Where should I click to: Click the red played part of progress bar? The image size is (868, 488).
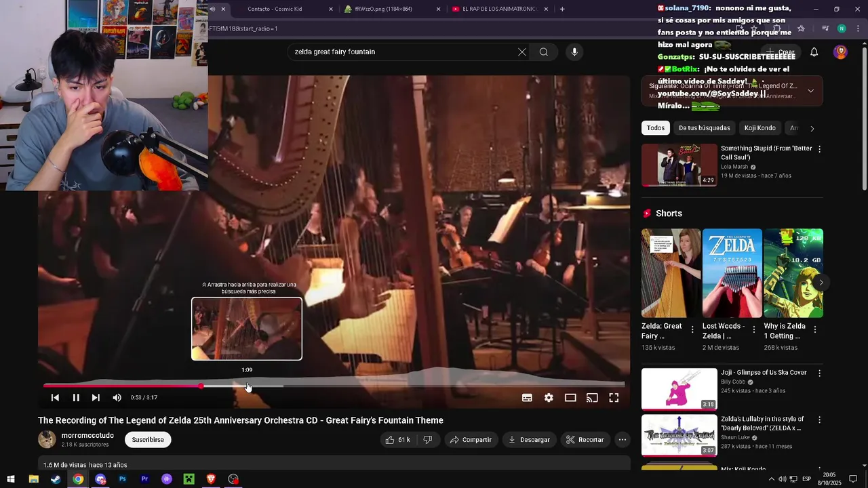pyautogui.click(x=122, y=386)
